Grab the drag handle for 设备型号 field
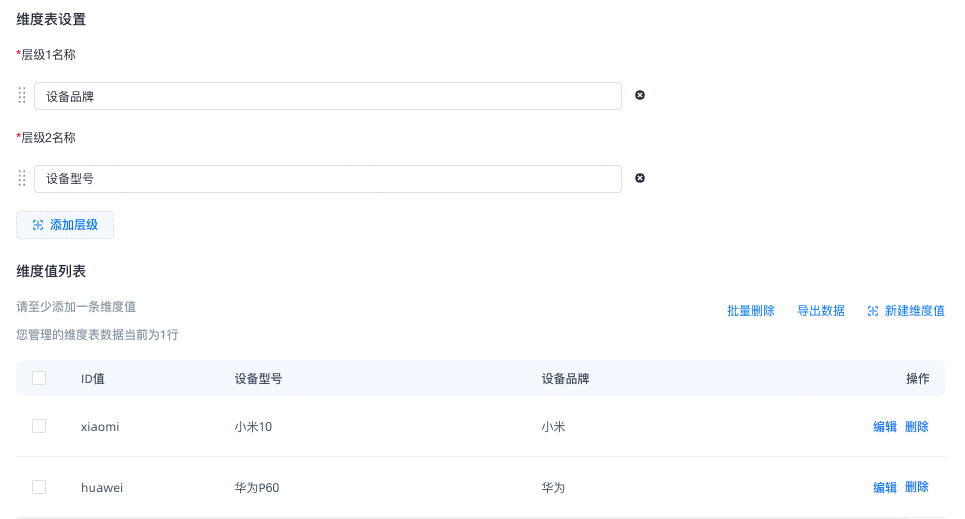This screenshot has height=519, width=965. pyautogui.click(x=22, y=179)
